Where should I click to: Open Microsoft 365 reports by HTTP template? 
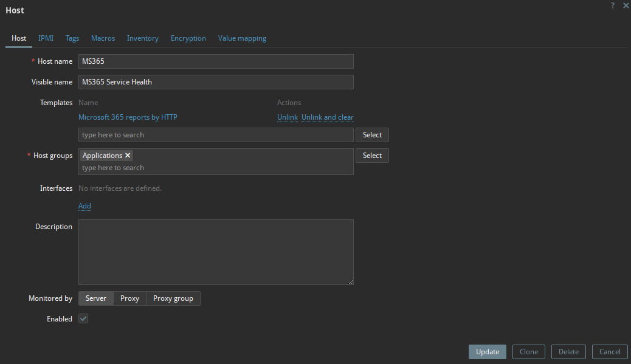tap(128, 117)
